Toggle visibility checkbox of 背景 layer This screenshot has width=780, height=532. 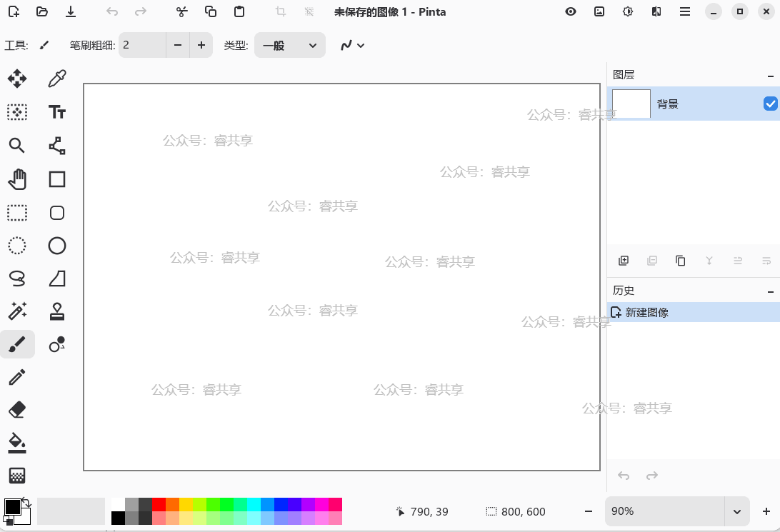pos(770,104)
